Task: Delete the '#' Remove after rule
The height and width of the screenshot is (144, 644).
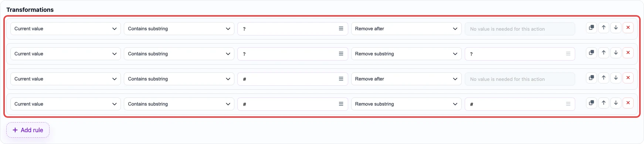Action: tap(628, 78)
